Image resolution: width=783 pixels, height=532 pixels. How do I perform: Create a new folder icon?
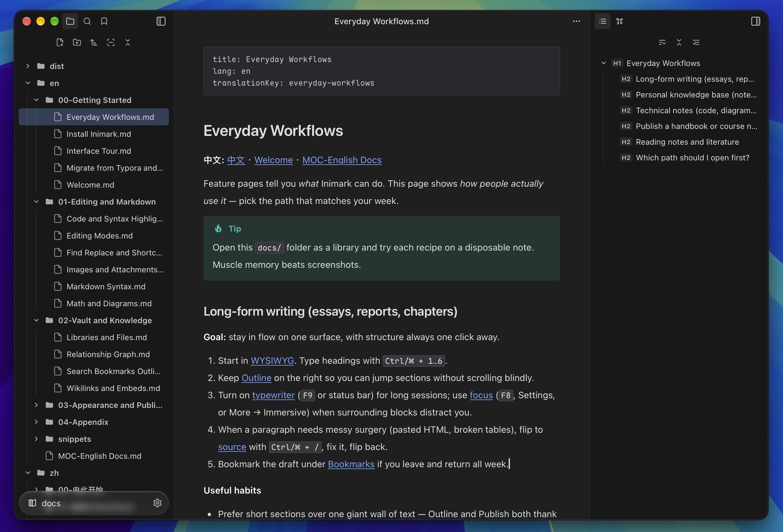click(77, 42)
